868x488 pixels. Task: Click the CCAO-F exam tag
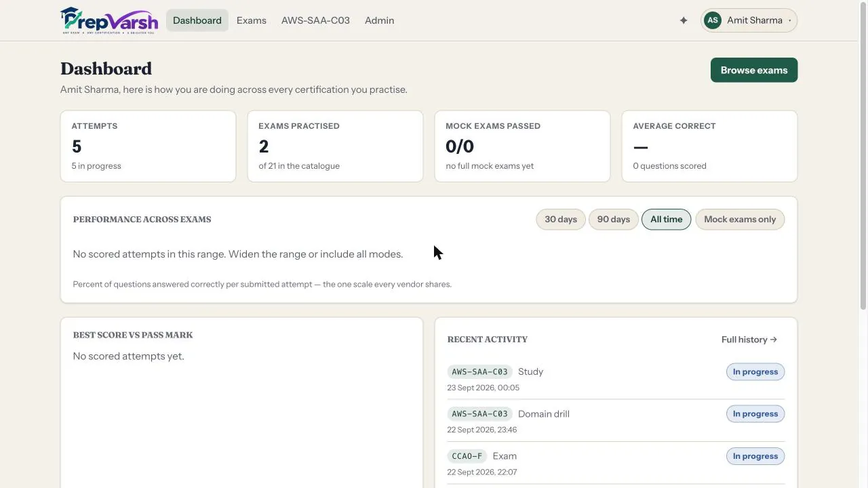(x=467, y=456)
